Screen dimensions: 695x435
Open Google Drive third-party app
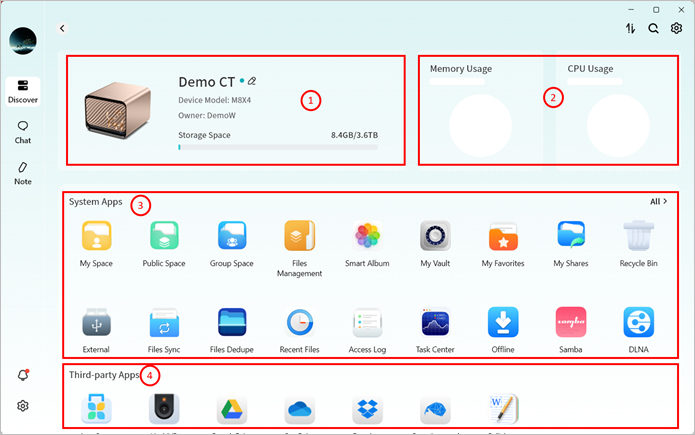coord(232,411)
